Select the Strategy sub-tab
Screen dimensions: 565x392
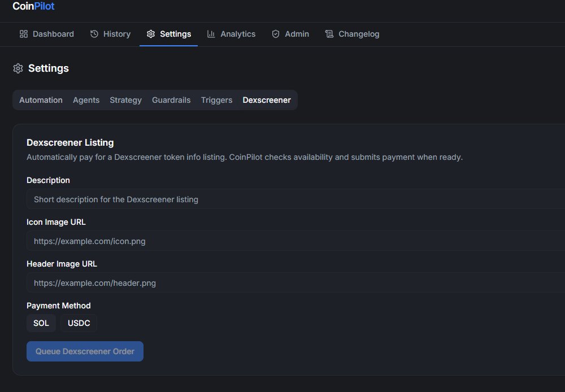[x=126, y=100]
